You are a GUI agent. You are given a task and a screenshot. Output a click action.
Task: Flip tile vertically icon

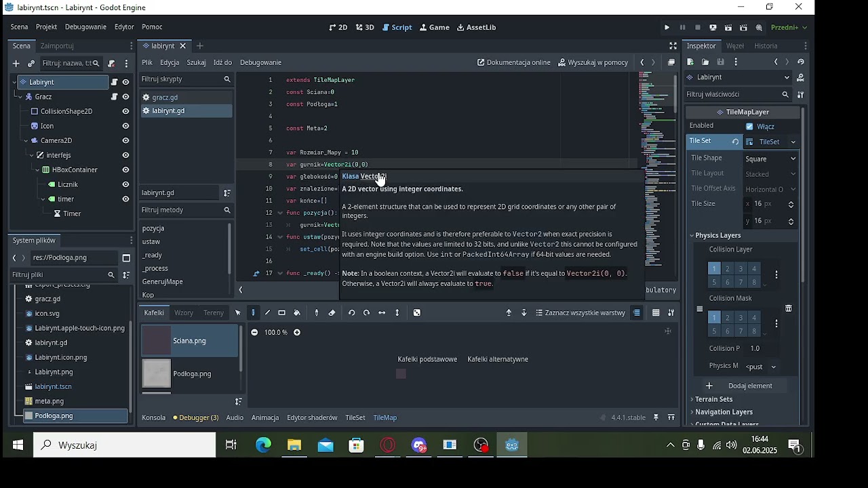397,313
